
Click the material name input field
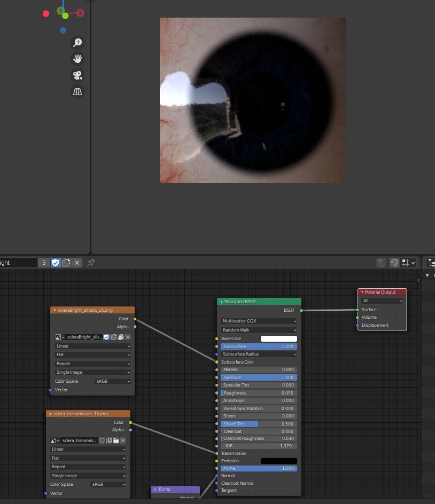pos(21,262)
